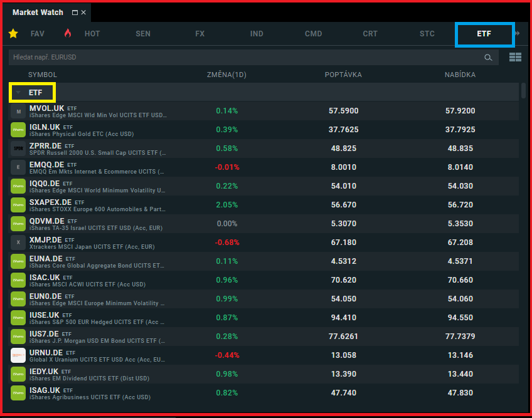Switch layout with the grid view icon
This screenshot has height=418, width=532.
click(x=515, y=58)
